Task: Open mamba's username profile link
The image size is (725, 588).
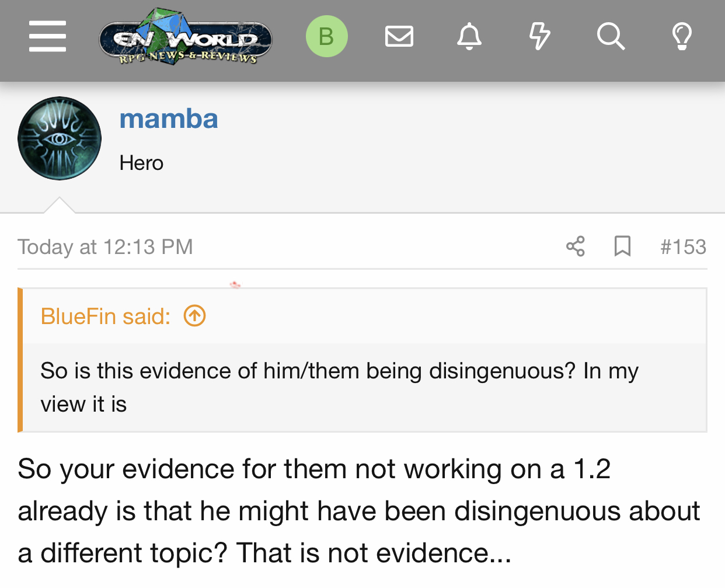Action: pos(169,119)
